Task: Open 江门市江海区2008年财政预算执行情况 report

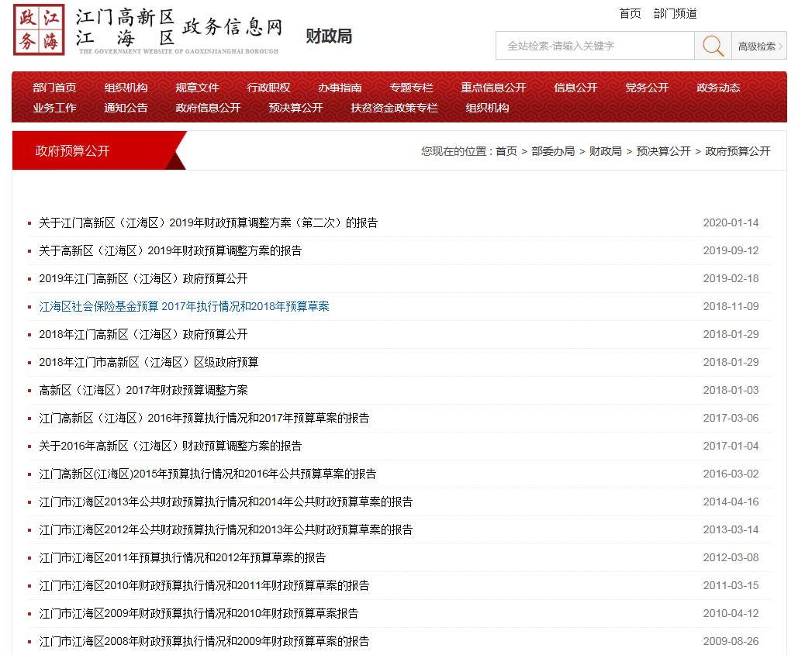Action: 204,641
